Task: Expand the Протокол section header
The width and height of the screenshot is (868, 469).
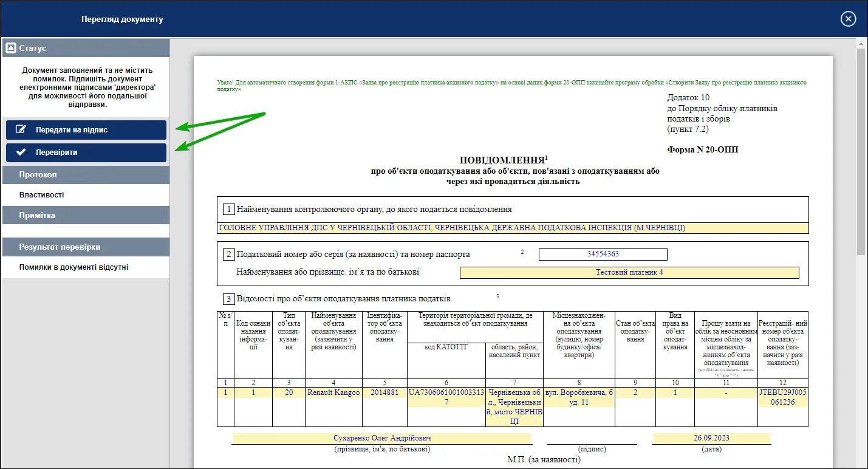Action: click(86, 175)
